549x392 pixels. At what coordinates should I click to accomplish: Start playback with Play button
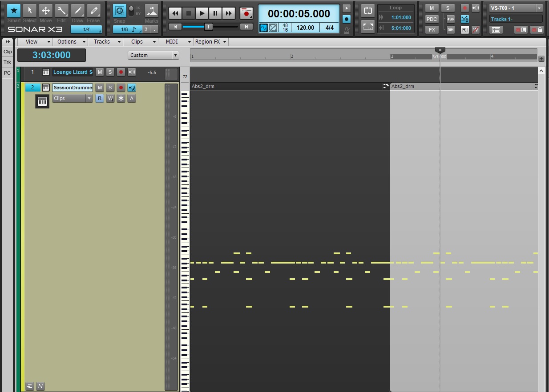(202, 13)
